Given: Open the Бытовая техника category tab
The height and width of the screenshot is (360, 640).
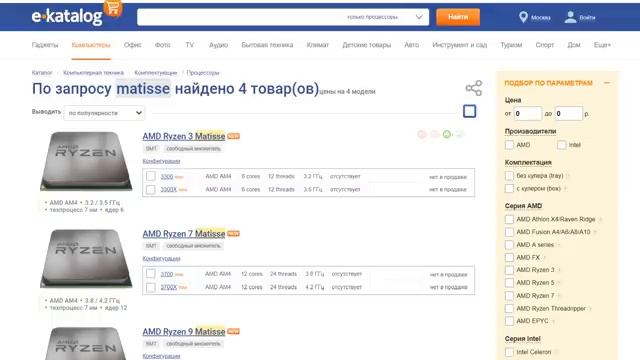Looking at the screenshot, I should click(267, 45).
